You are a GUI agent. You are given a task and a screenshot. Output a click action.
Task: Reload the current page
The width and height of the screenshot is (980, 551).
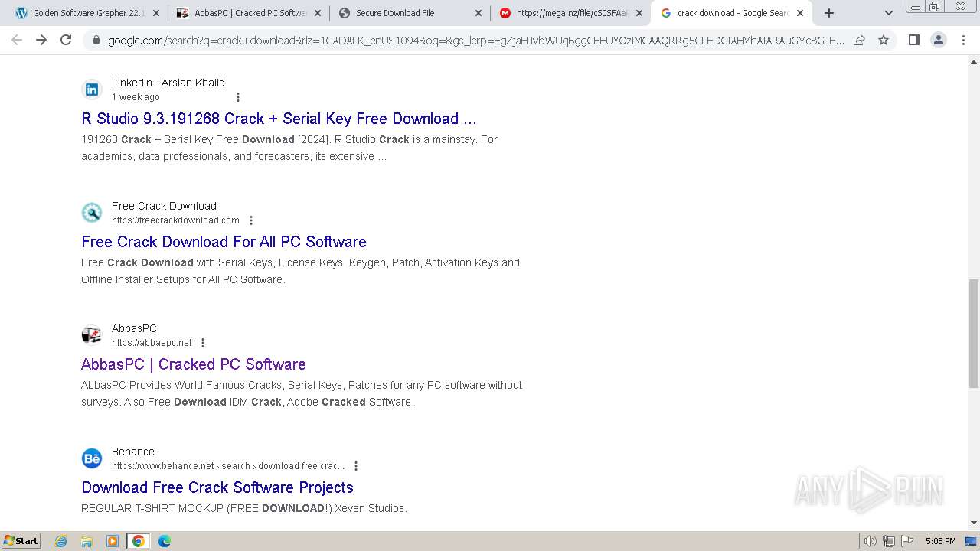[x=66, y=40]
